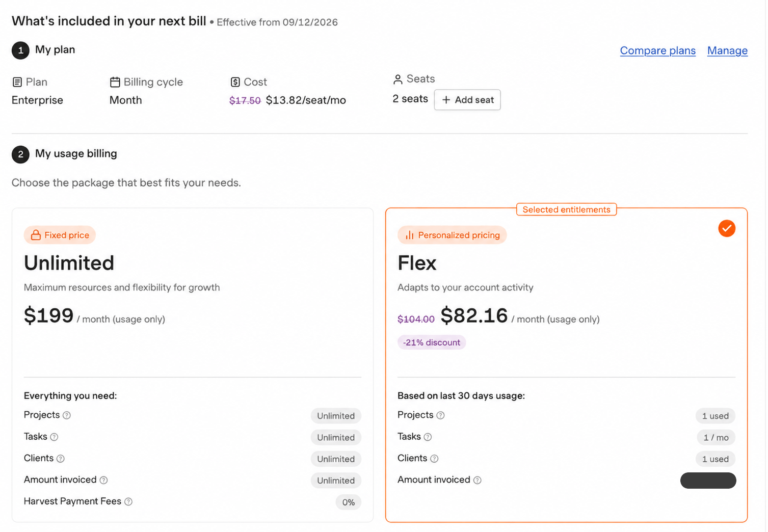Image resolution: width=768 pixels, height=532 pixels.
Task: Click the Plan document icon
Action: pos(17,82)
